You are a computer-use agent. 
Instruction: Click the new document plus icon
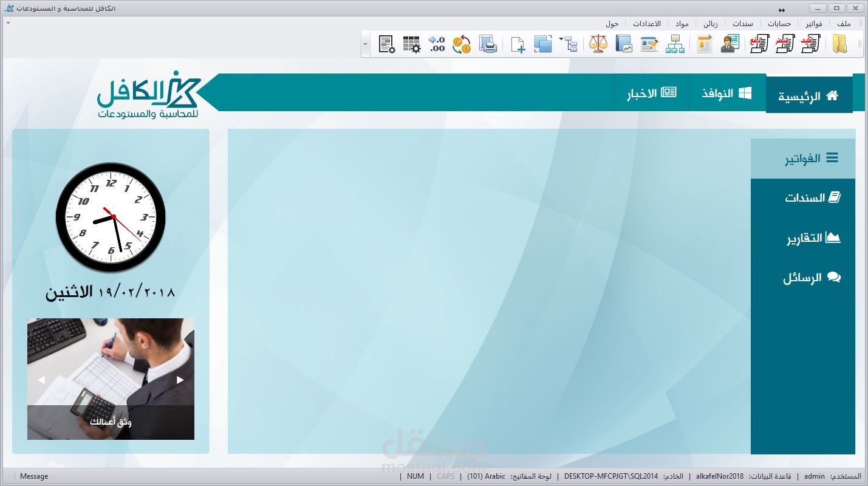pos(518,44)
